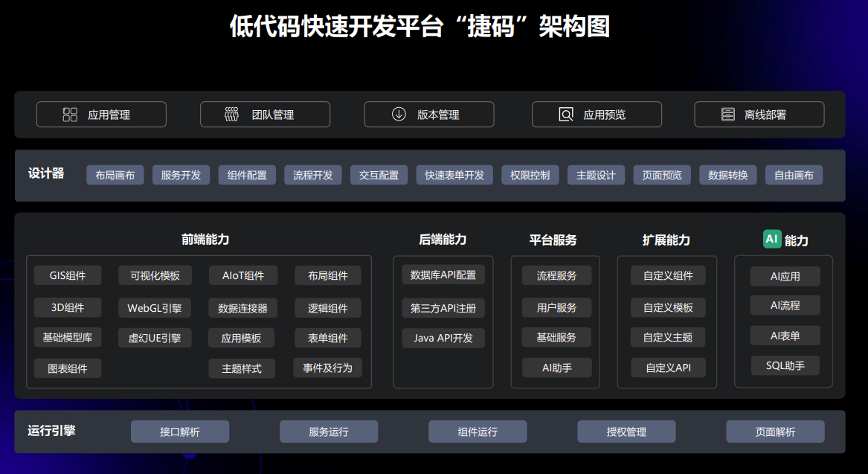Click 组件运行 in 运行引擎 row
Screen dimensions: 868x474
(478, 432)
